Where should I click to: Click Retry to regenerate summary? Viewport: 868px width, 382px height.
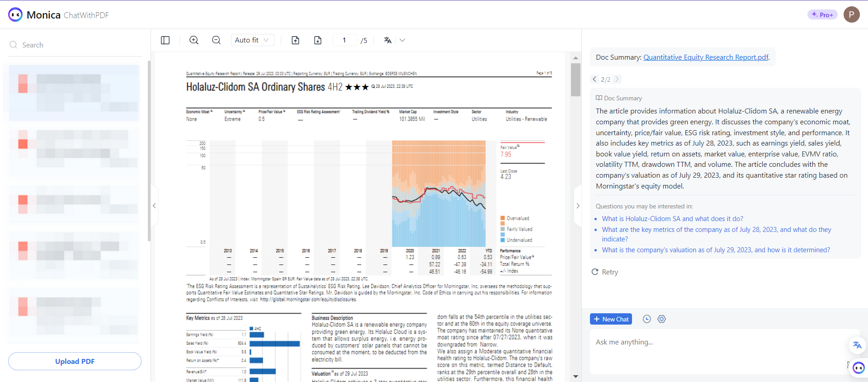click(605, 272)
